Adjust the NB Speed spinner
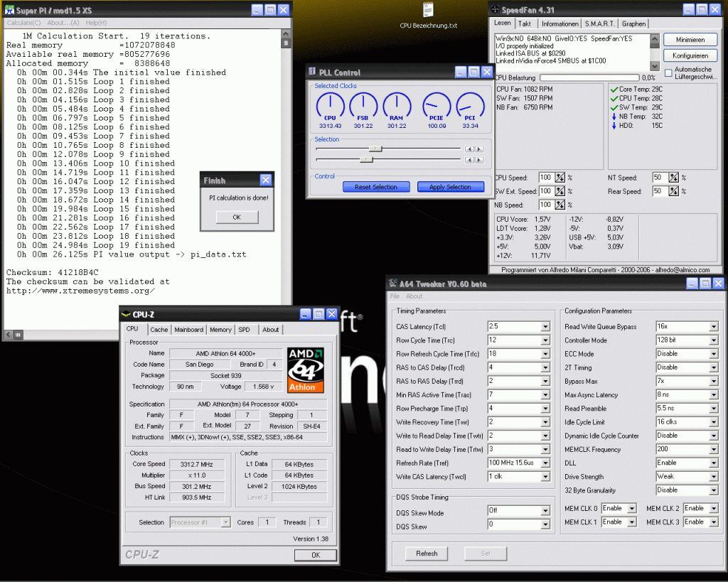The width and height of the screenshot is (728, 582). 560,205
